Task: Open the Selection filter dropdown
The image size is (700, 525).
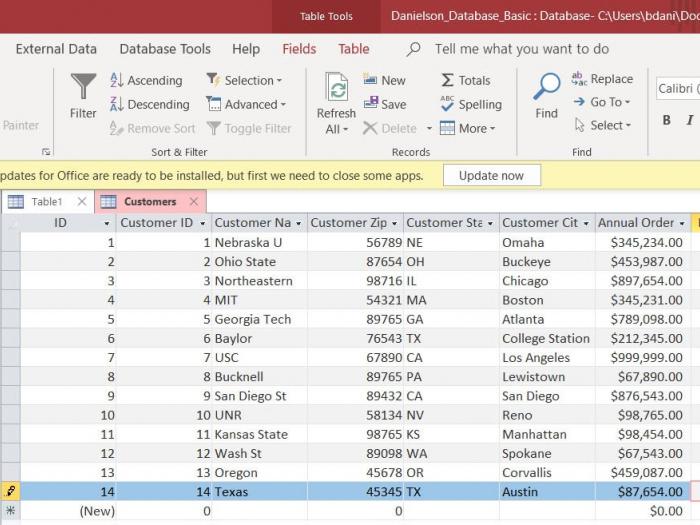Action: click(244, 80)
